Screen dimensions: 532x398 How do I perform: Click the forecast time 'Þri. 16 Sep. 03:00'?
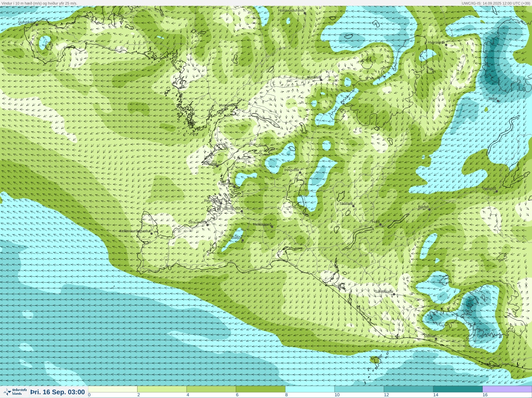[x=57, y=392]
